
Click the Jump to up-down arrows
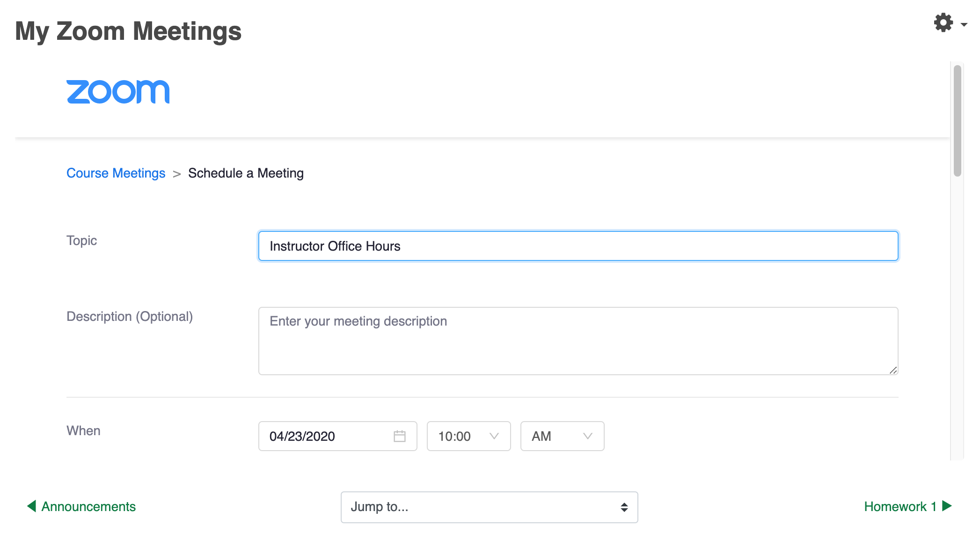point(624,507)
